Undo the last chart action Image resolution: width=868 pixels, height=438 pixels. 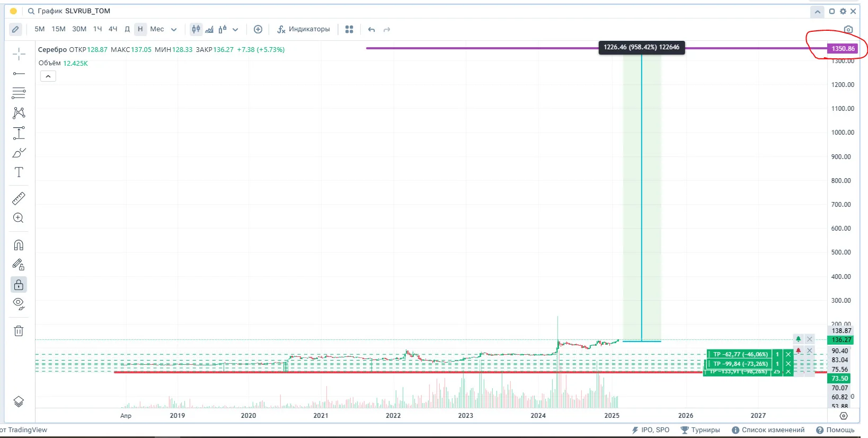(x=371, y=30)
